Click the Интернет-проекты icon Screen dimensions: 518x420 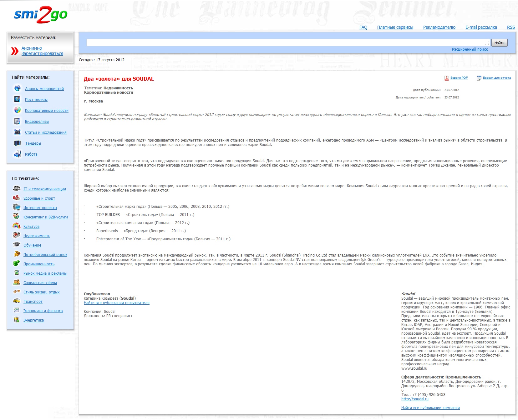pos(17,207)
